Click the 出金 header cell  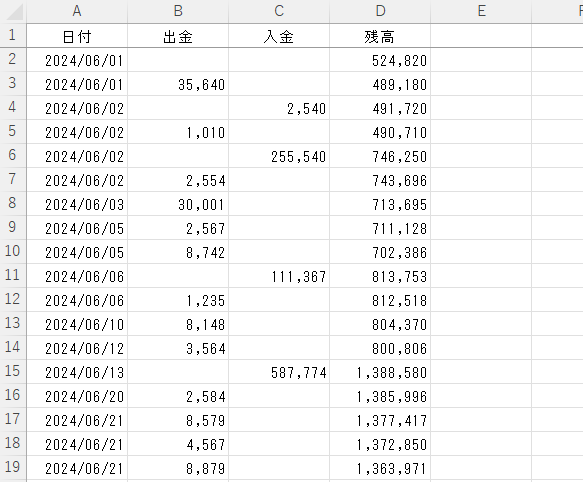178,36
